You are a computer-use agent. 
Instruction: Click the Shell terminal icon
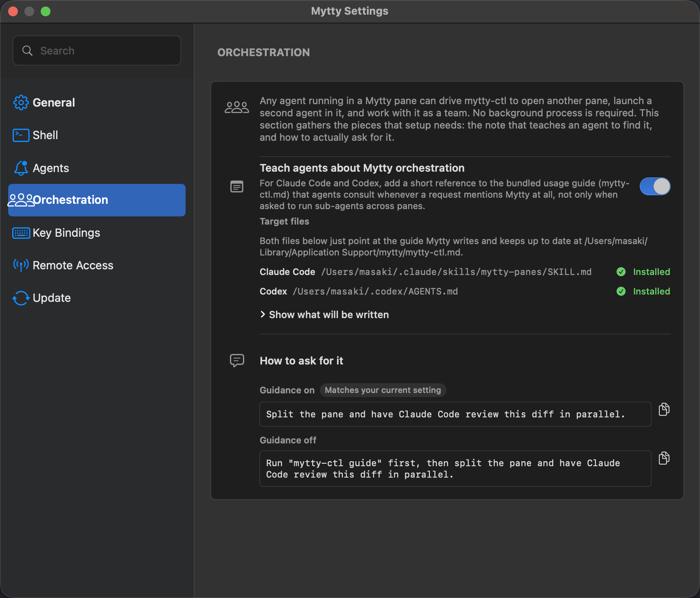click(21, 135)
